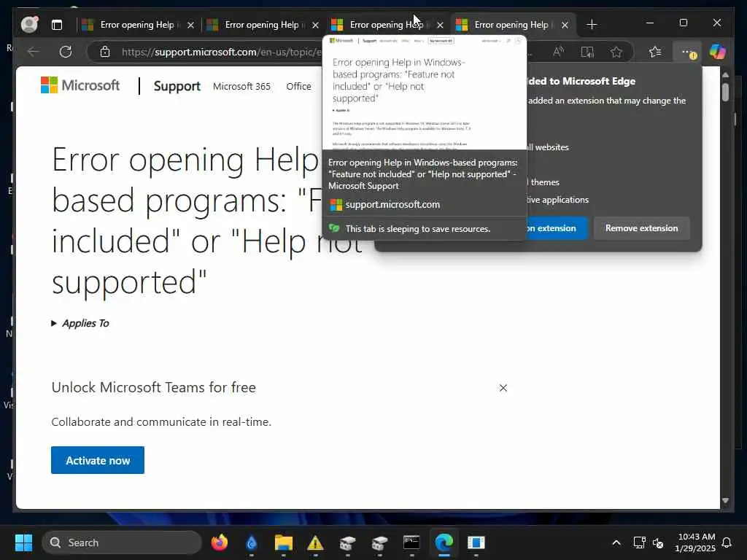Open File Explorer from the taskbar
The width and height of the screenshot is (747, 560).
pyautogui.click(x=284, y=542)
